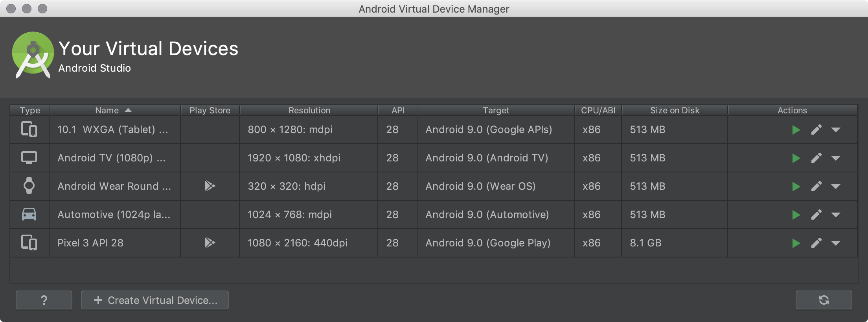Sort by the Size on Disk column
The image size is (868, 322).
pos(675,111)
